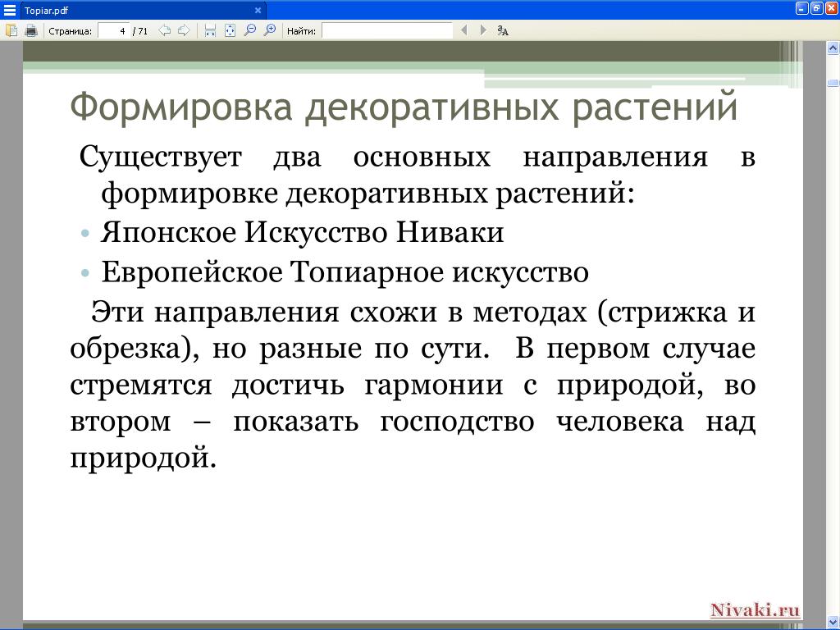Click the Nivaki.ru link
The width and height of the screenshot is (840, 630).
(x=755, y=609)
